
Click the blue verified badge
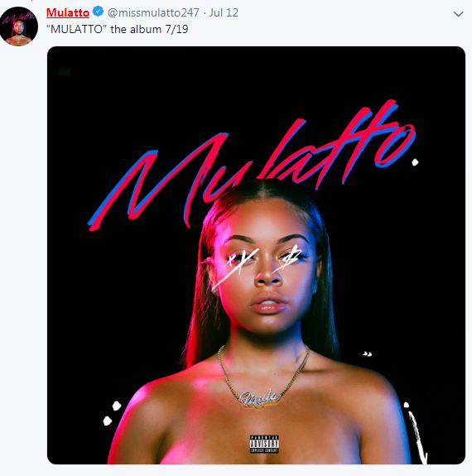click(98, 12)
